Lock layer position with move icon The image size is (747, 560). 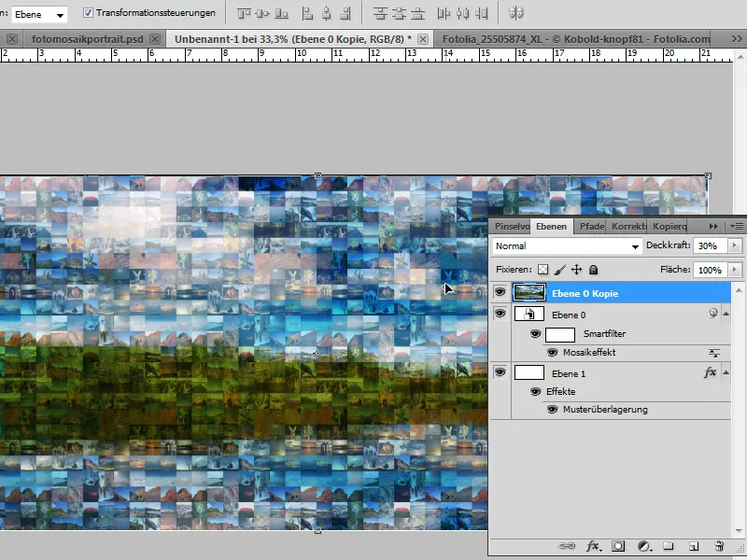576,270
